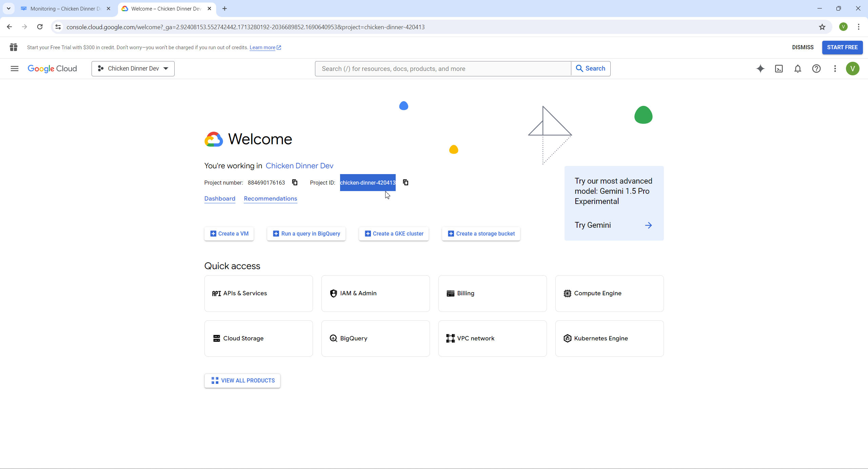
Task: Open the notifications bell
Action: tap(797, 69)
